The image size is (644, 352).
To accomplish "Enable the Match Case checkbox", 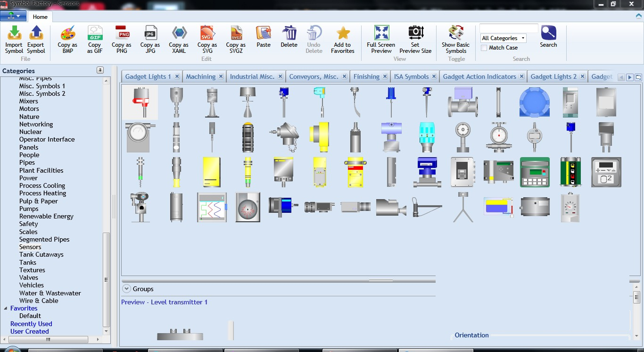I will point(484,48).
